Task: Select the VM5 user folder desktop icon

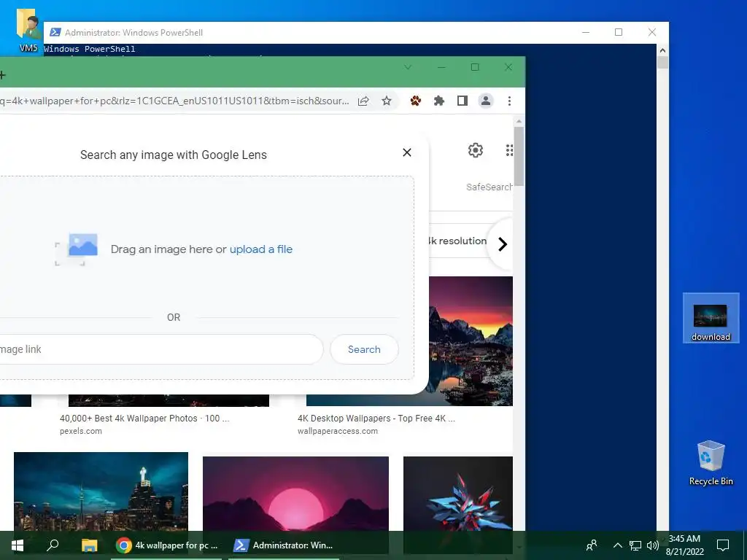Action: tap(28, 29)
